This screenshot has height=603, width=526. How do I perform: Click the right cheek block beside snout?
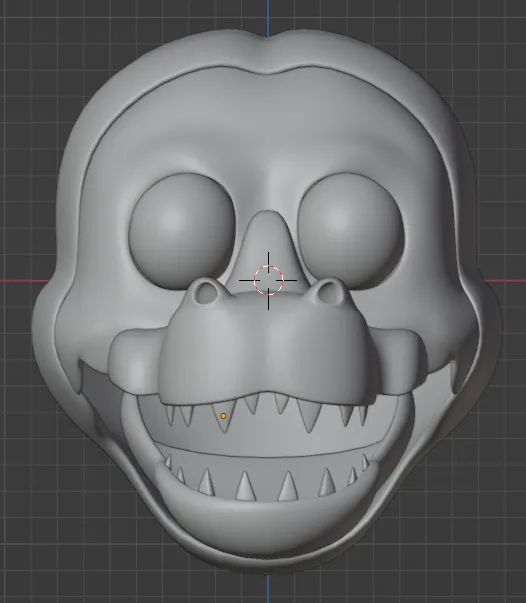pos(400,360)
